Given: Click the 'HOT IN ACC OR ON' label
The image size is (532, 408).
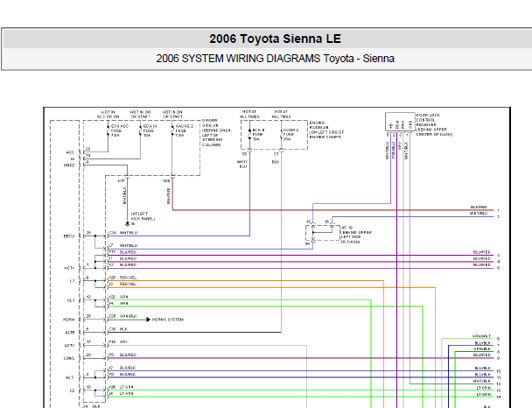Looking at the screenshot, I should click(x=108, y=114).
